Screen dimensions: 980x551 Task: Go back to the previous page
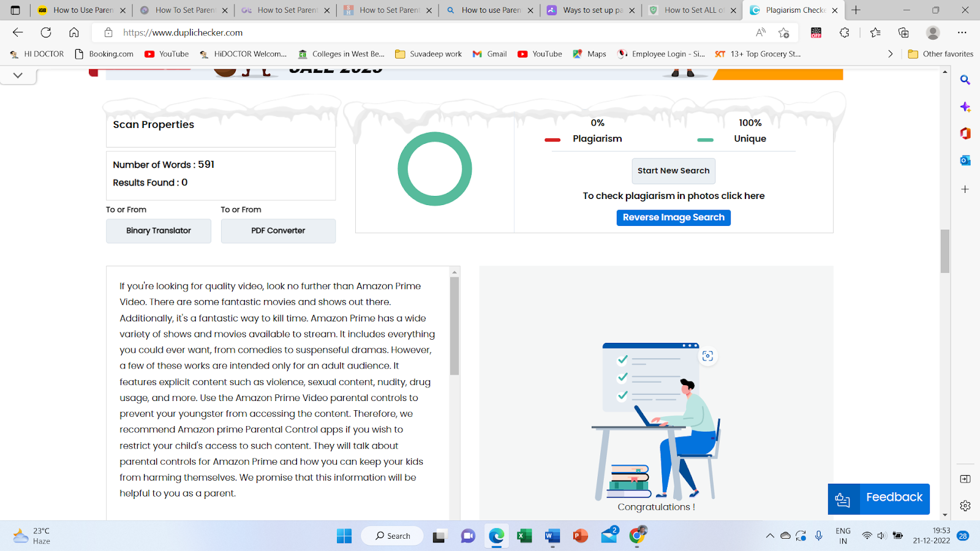coord(18,32)
